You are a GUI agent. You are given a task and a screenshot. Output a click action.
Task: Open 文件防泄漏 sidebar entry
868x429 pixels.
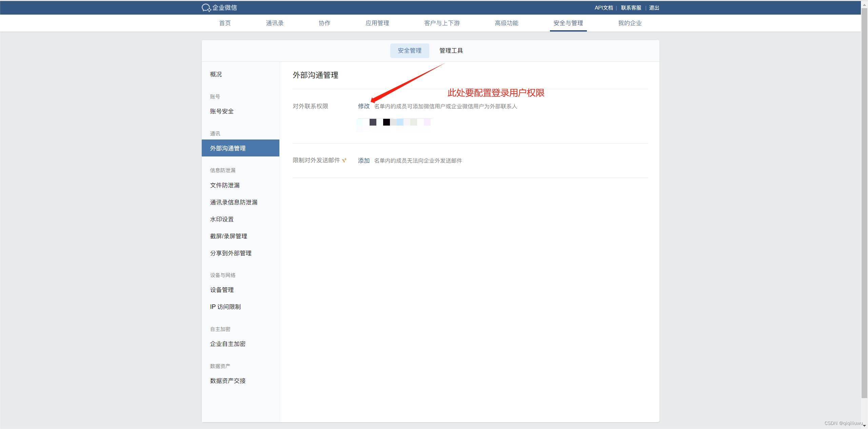point(225,185)
